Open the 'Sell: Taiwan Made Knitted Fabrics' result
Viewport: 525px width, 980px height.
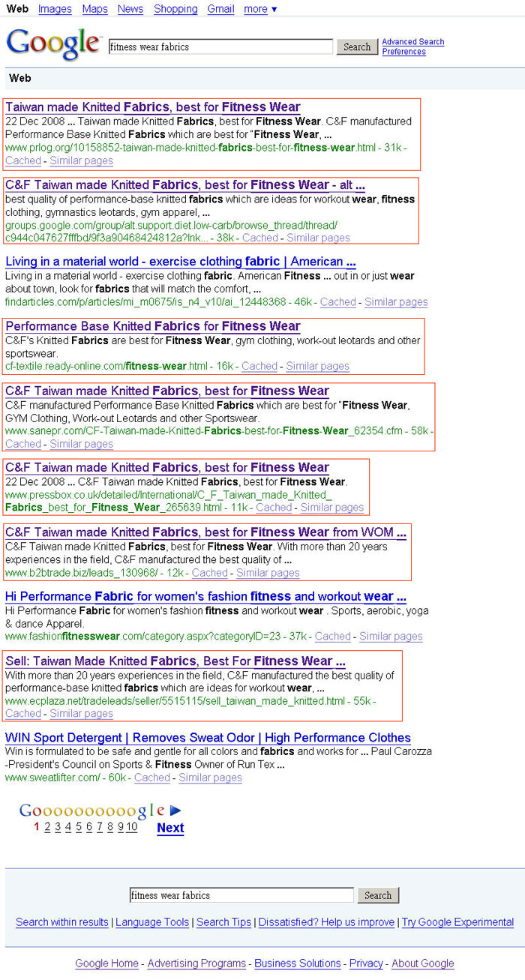click(x=175, y=661)
